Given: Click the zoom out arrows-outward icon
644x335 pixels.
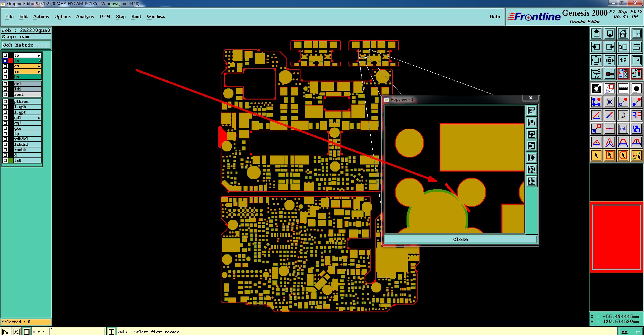Looking at the screenshot, I should pos(610,60).
